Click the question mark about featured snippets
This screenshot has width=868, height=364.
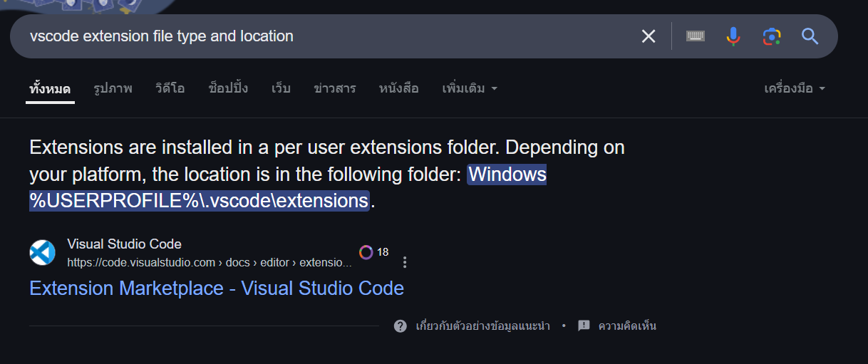401,326
